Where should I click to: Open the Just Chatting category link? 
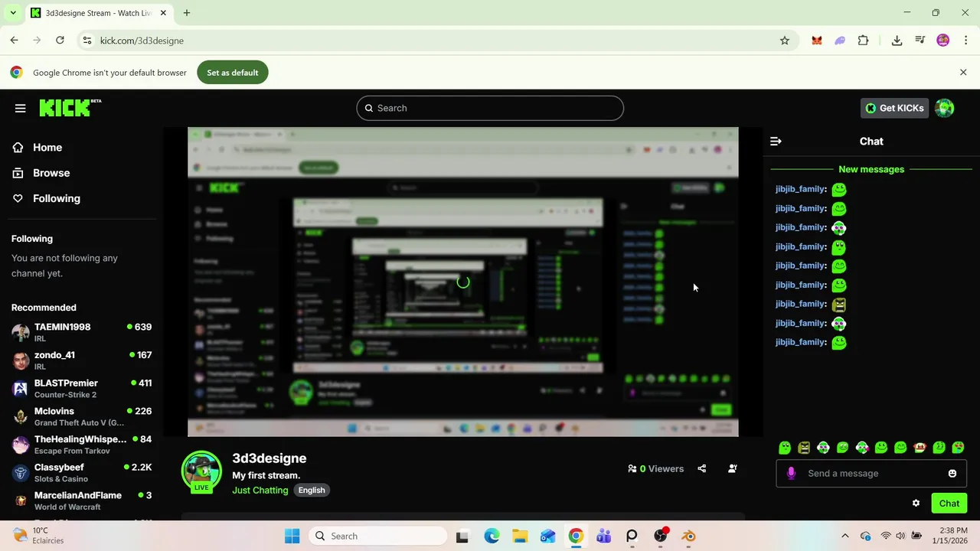point(260,490)
